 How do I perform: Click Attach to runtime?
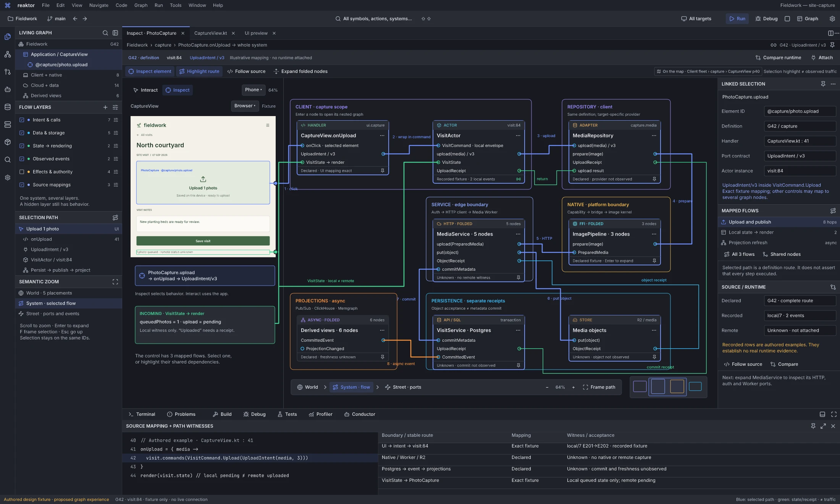(x=822, y=58)
